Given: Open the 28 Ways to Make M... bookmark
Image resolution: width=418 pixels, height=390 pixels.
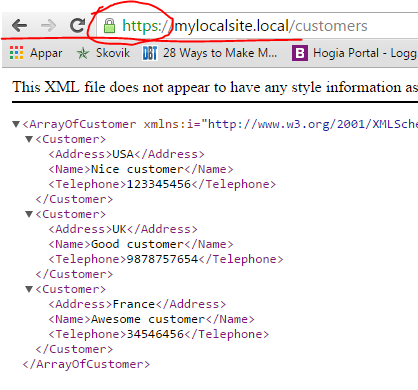Looking at the screenshot, I should tap(210, 53).
